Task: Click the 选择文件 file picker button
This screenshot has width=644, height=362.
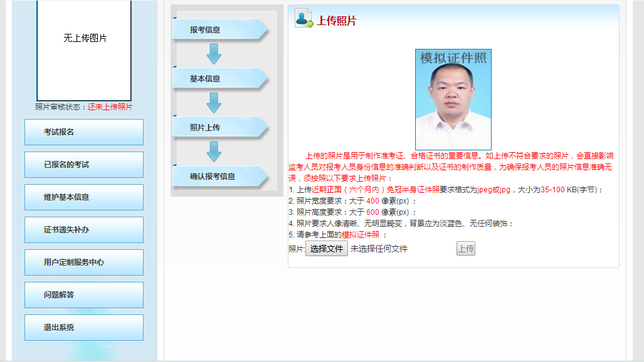Action: tap(326, 248)
